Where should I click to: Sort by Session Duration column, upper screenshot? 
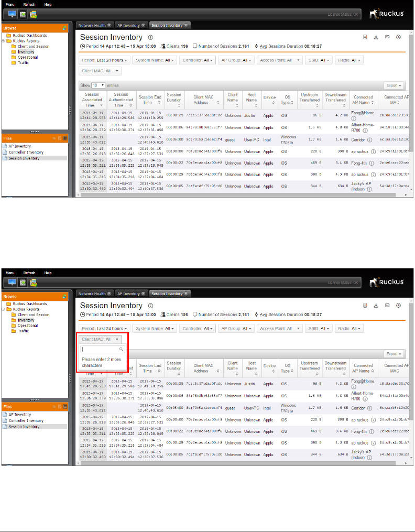point(174,100)
